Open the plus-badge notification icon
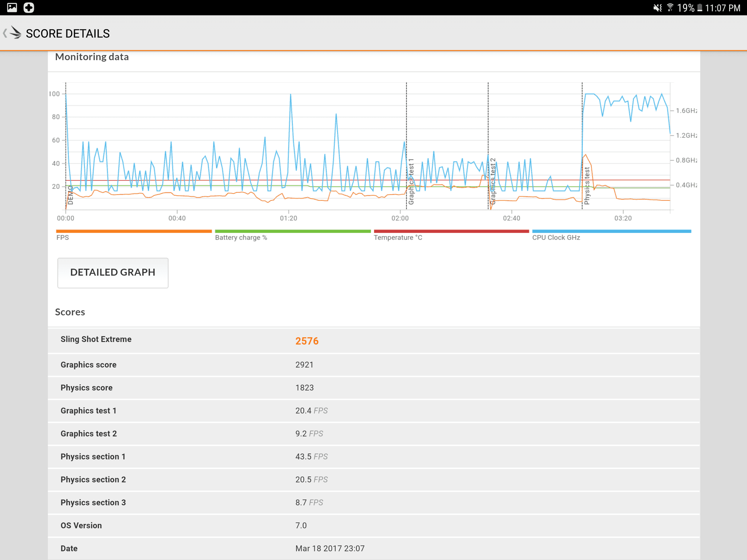This screenshot has height=560, width=747. [29, 8]
